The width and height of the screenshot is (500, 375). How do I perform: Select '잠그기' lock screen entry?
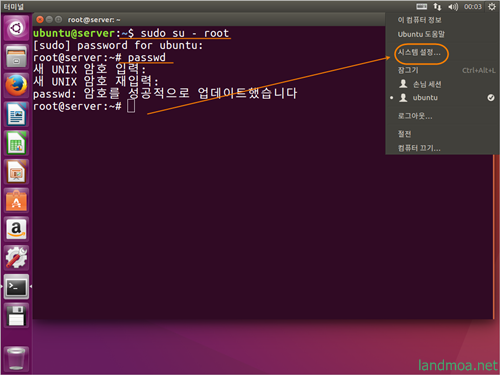(x=442, y=70)
